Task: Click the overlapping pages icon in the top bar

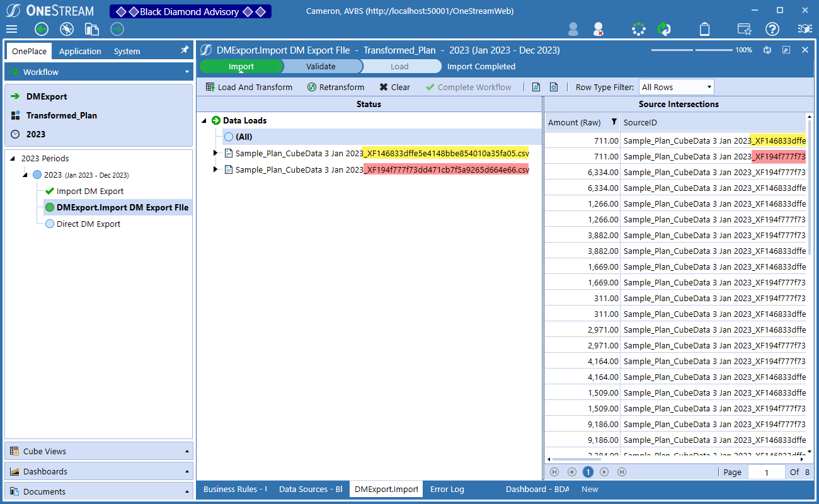Action: (x=92, y=29)
